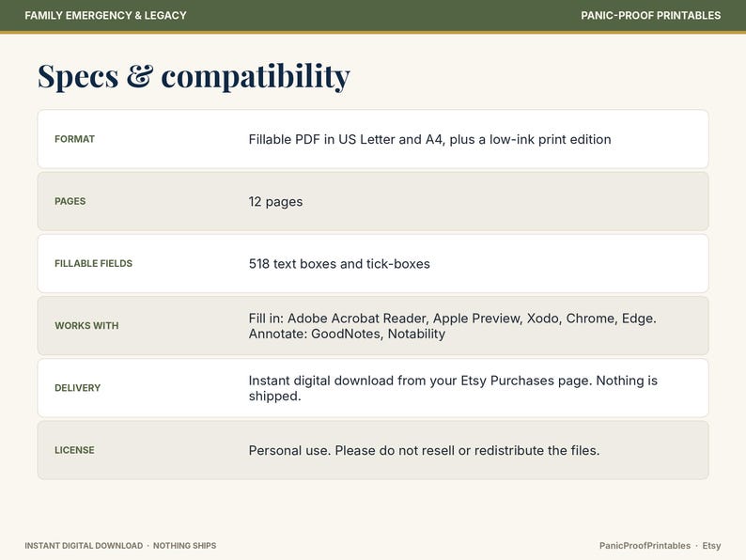This screenshot has width=746, height=560.
Task: Click the 'INSTANT DIGITAL DOWNLOAD' footer text
Action: [x=84, y=546]
